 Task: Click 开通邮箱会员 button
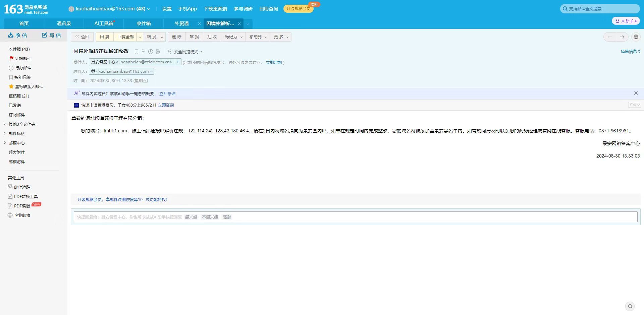(299, 9)
